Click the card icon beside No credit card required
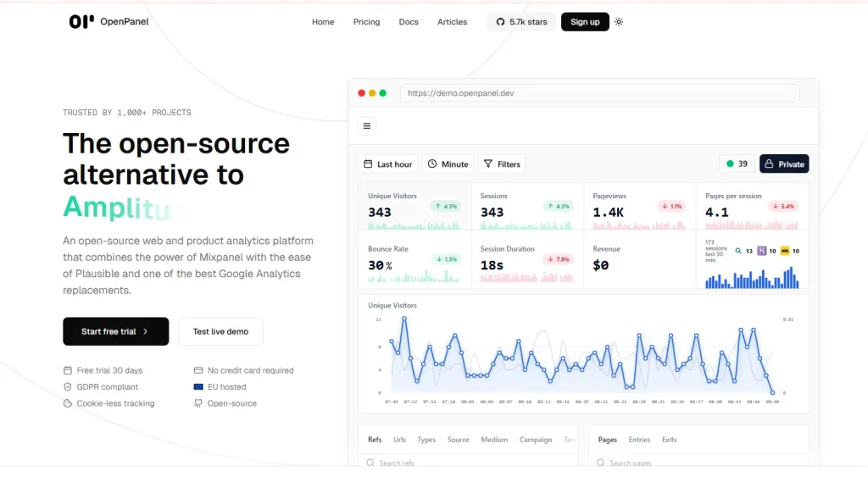Image resolution: width=868 pixels, height=488 pixels. coord(198,370)
